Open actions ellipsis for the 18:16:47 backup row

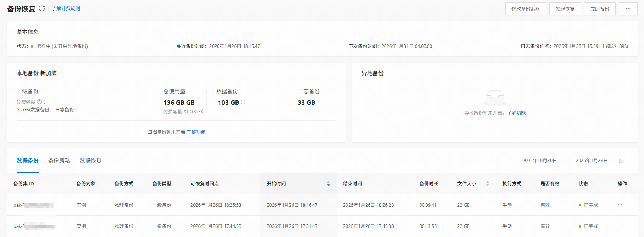(620, 205)
